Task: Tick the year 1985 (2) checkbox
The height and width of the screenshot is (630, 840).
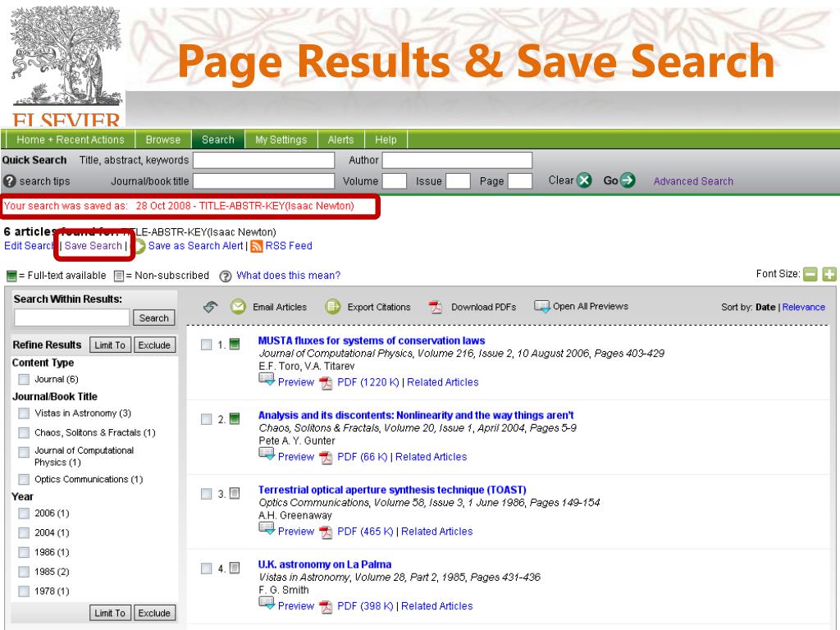Action: point(24,572)
